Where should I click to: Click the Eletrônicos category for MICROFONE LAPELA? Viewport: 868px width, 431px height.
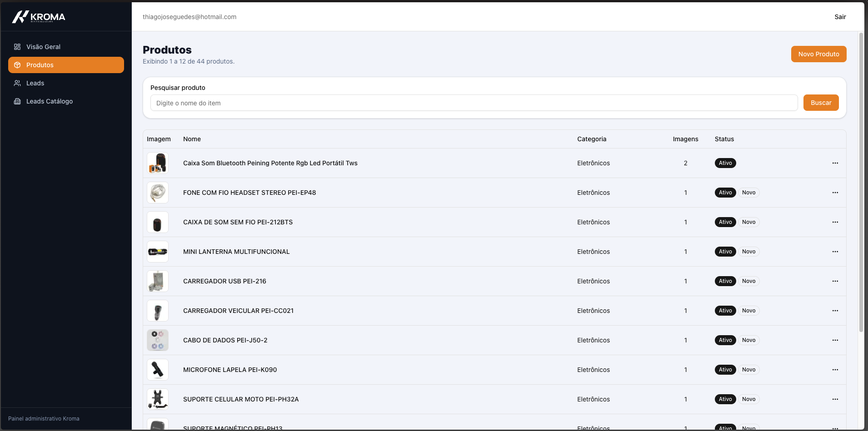[594, 370]
